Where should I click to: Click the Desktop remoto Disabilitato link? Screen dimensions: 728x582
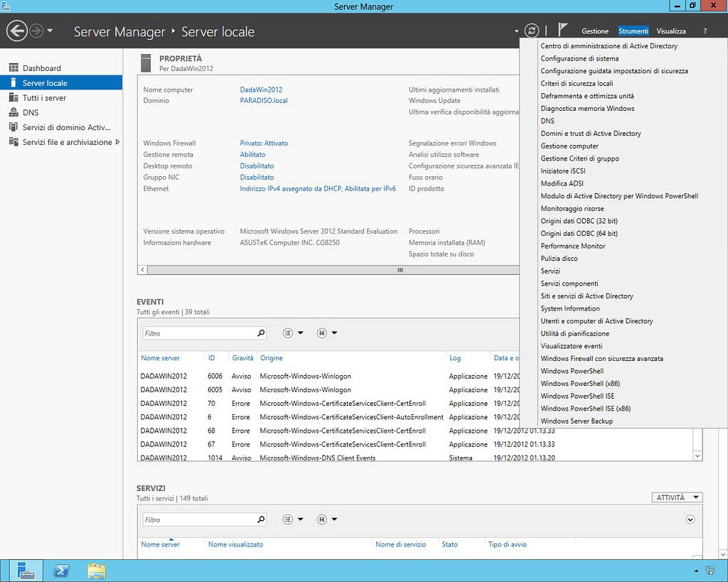tap(257, 166)
